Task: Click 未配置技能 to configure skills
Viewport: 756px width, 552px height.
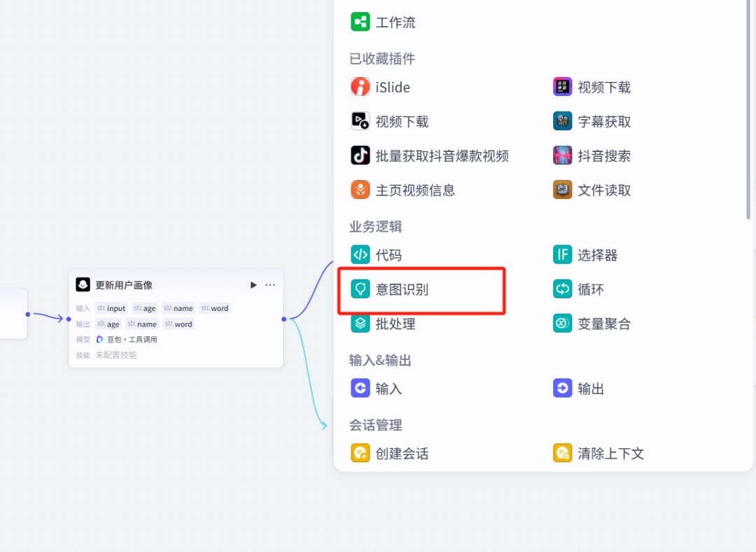Action: [115, 354]
